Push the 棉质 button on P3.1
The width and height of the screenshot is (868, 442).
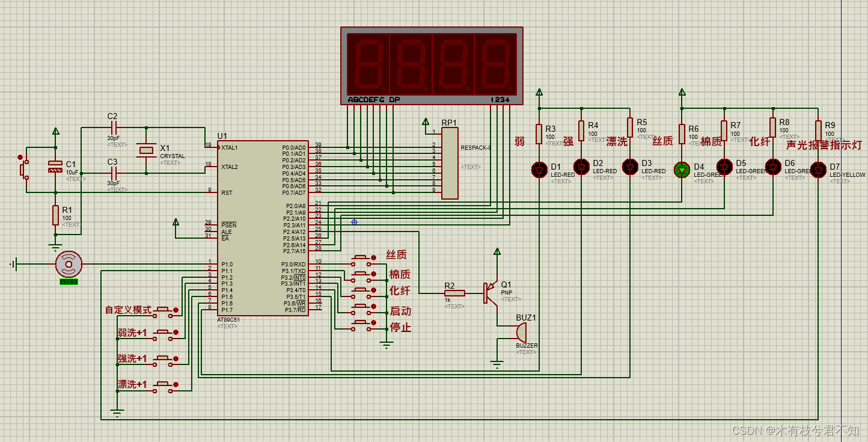click(x=362, y=277)
